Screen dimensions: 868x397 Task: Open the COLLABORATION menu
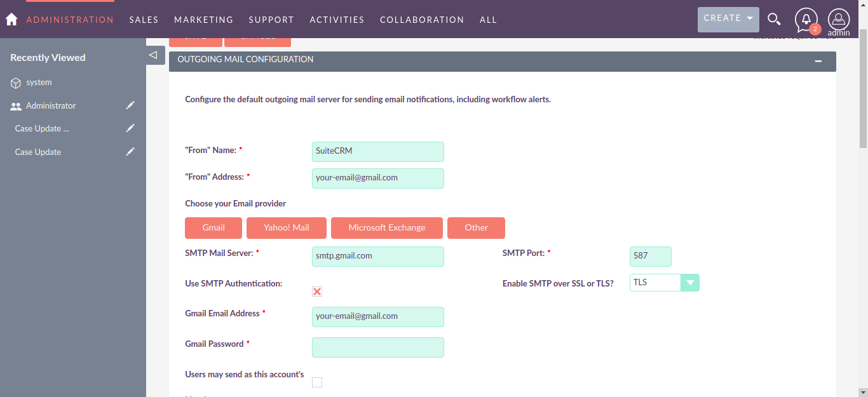(421, 19)
